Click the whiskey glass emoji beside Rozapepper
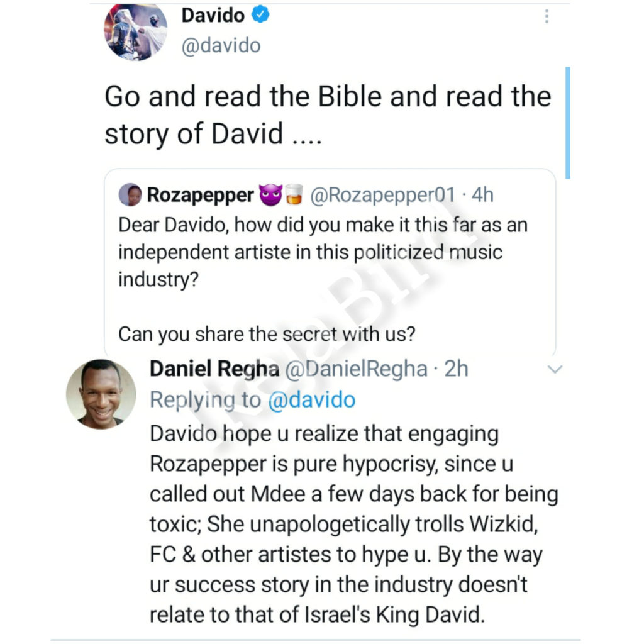The height and width of the screenshot is (644, 644). [292, 195]
